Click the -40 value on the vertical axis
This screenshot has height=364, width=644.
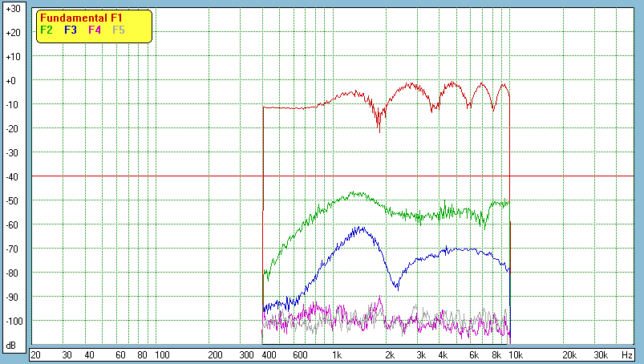pos(12,176)
